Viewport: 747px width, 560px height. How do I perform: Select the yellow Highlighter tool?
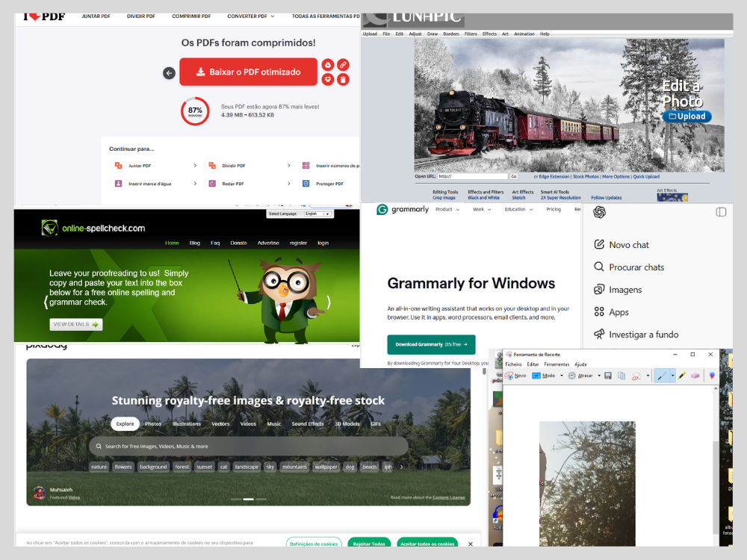682,376
